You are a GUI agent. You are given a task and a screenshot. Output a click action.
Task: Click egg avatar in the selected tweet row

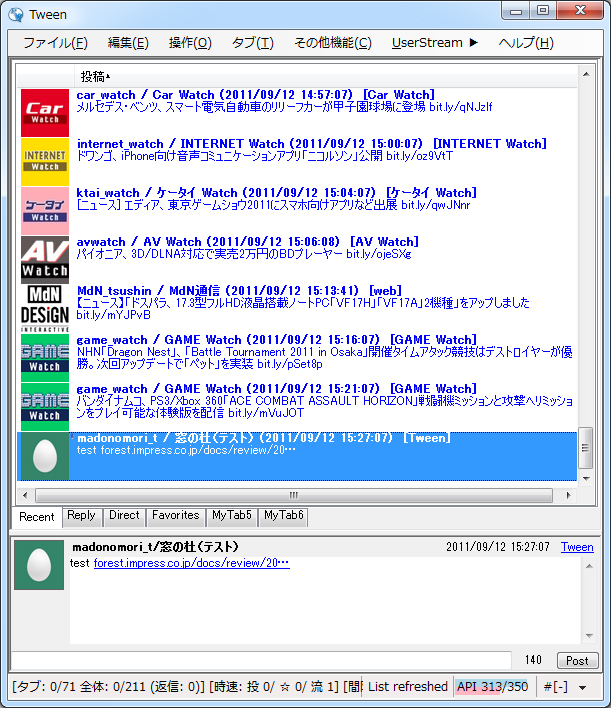point(45,456)
